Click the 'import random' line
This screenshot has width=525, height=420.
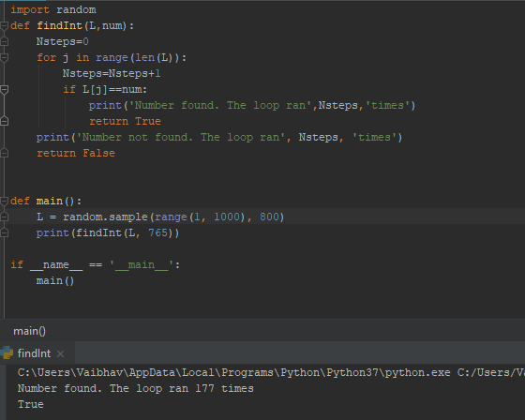click(53, 9)
